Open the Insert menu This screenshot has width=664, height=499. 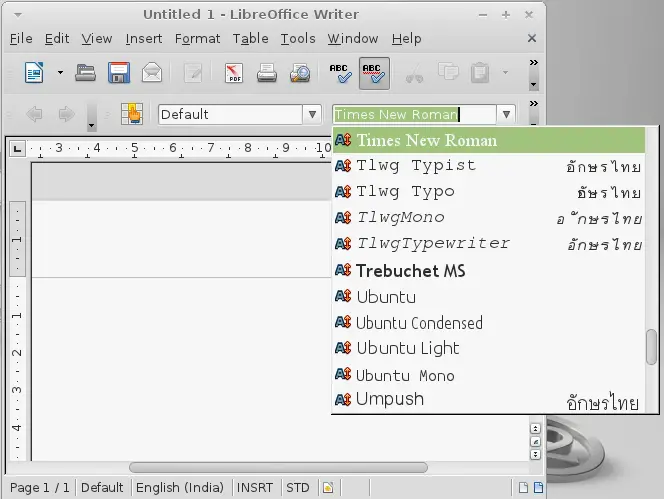pyautogui.click(x=144, y=39)
